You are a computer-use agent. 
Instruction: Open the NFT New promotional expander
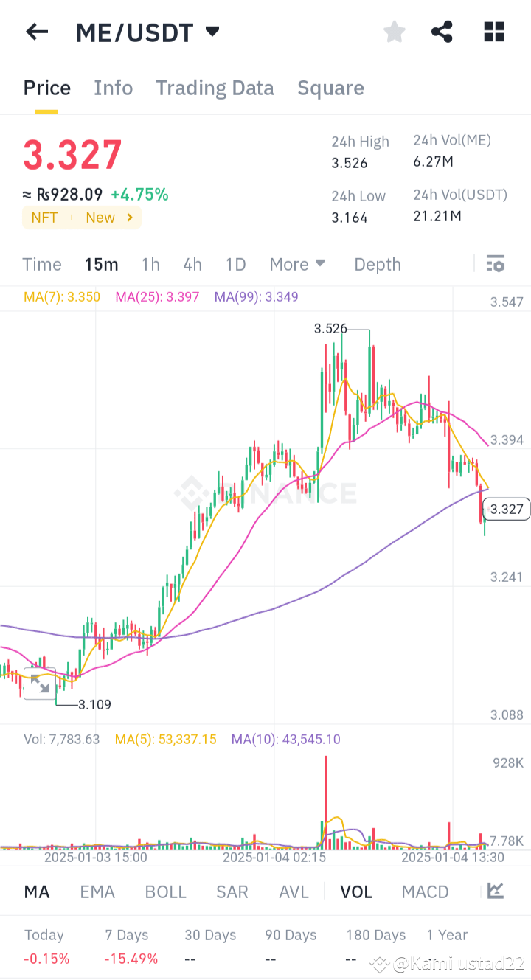pyautogui.click(x=81, y=217)
